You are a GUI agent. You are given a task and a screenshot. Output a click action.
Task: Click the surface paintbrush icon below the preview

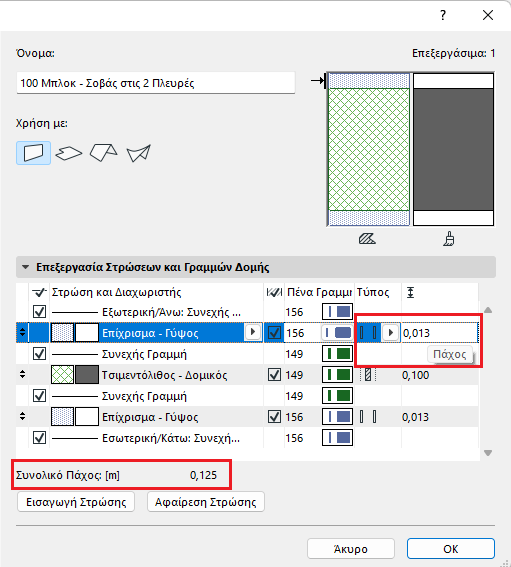(x=449, y=239)
